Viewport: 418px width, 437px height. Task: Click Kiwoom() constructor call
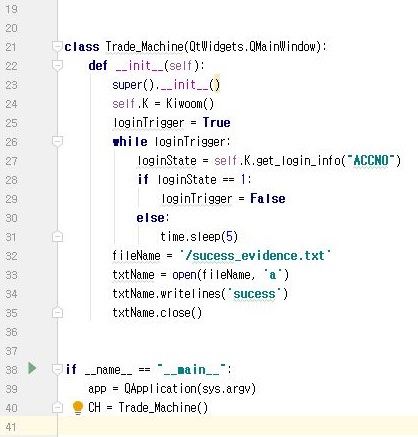point(190,104)
